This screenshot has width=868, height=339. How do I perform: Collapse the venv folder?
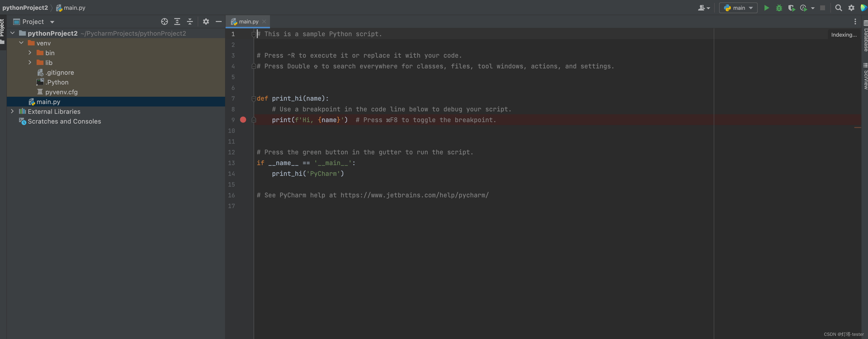pyautogui.click(x=21, y=43)
